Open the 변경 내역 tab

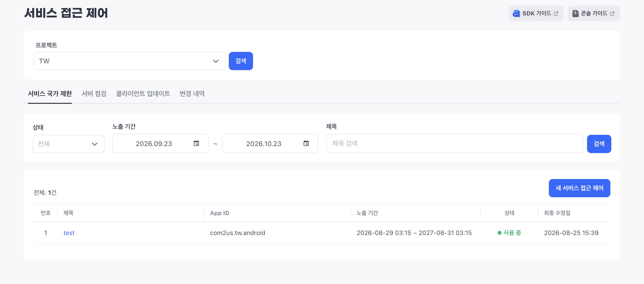[x=192, y=94]
